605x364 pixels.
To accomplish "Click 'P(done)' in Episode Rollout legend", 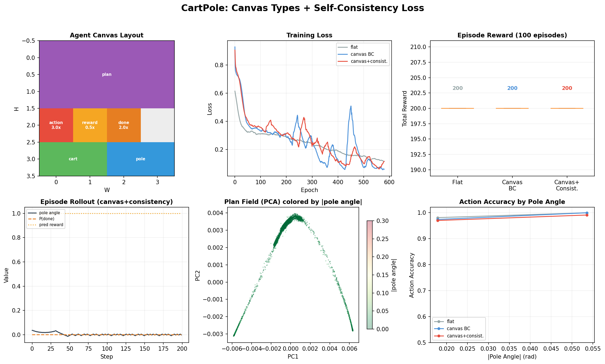I will (x=47, y=219).
